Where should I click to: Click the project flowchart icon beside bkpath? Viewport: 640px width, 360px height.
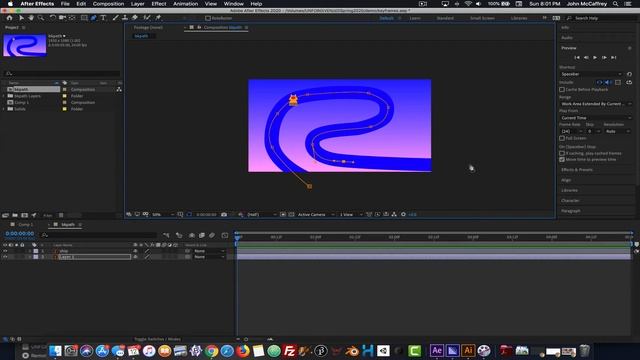click(x=119, y=89)
